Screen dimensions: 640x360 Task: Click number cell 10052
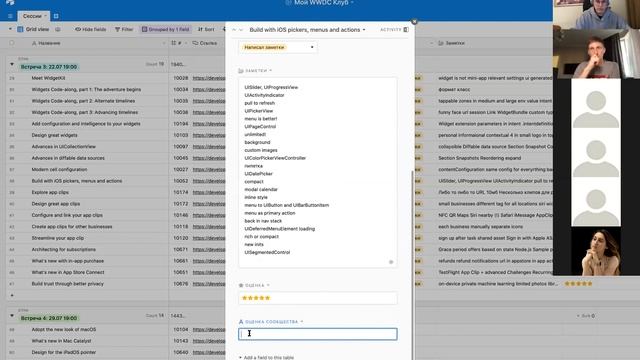coord(180,181)
